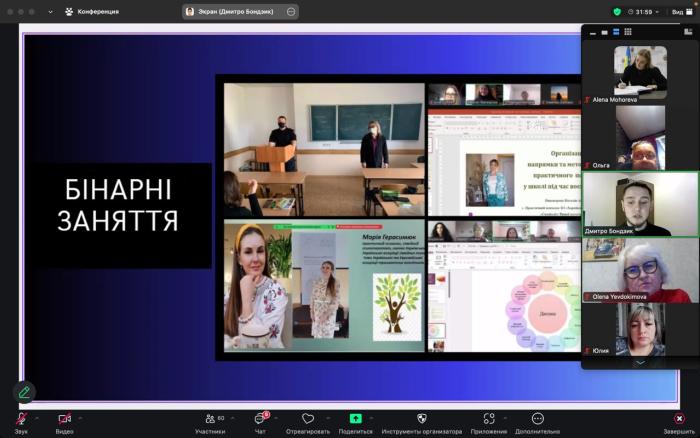Image resolution: width=700 pixels, height=438 pixels.
Task: Open the Чат chat panel
Action: 260,419
